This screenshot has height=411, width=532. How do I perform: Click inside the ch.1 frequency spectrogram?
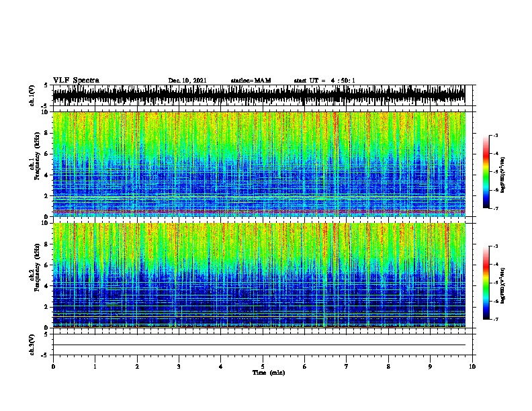coord(263,164)
